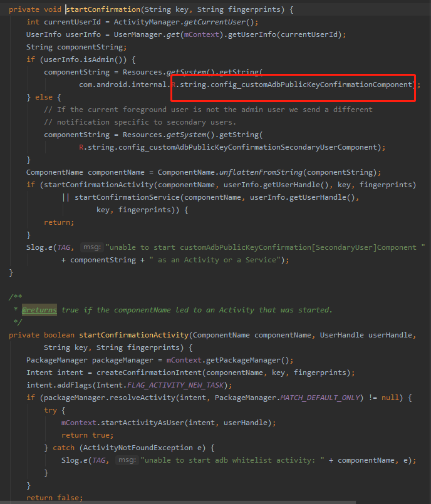The height and width of the screenshot is (504, 431).
Task: Click the 'return false;' statement
Action: [55, 498]
